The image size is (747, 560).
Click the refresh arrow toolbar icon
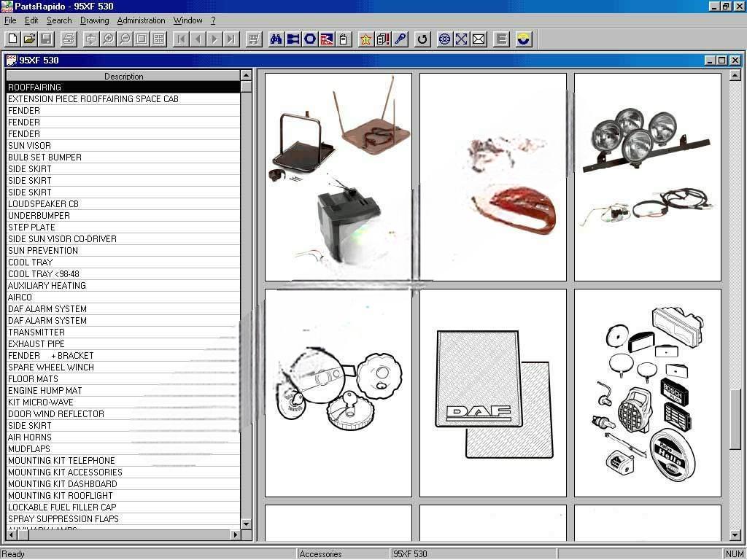coord(422,39)
